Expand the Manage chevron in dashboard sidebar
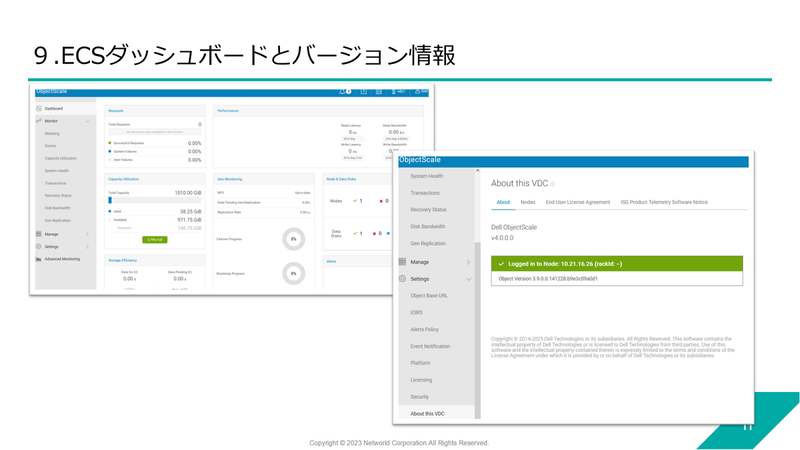The width and height of the screenshot is (800, 450). coord(88,234)
